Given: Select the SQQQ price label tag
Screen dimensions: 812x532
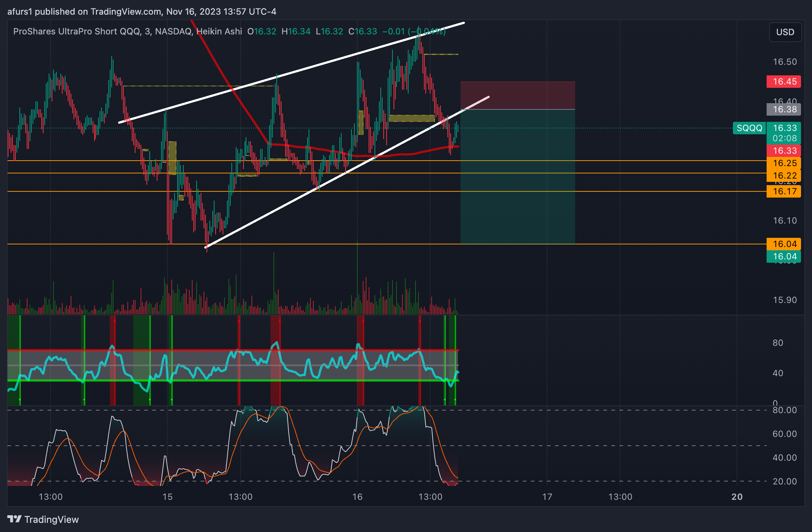Looking at the screenshot, I should 749,128.
